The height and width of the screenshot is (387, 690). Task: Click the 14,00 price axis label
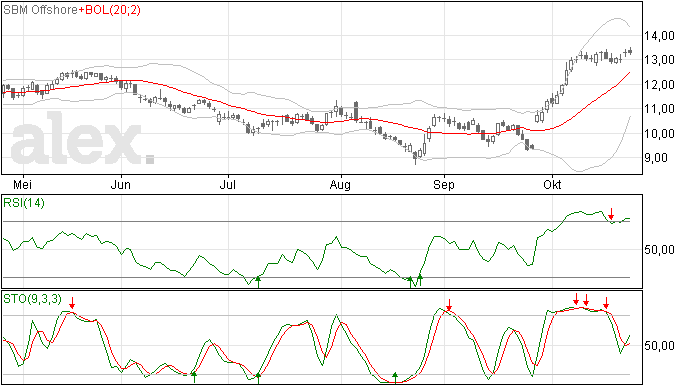tap(659, 36)
